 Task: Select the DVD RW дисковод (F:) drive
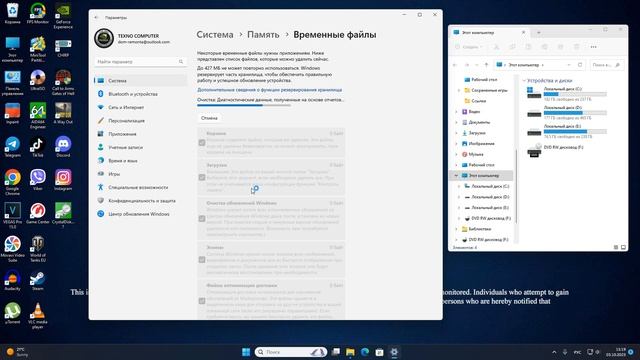(555, 151)
